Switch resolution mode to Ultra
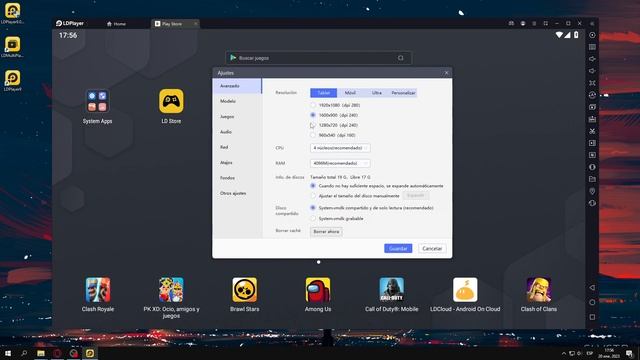This screenshot has width=640, height=360. point(377,93)
